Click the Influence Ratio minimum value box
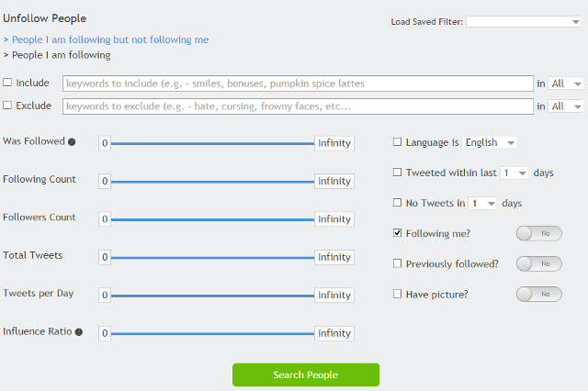This screenshot has height=391, width=588. (x=105, y=333)
